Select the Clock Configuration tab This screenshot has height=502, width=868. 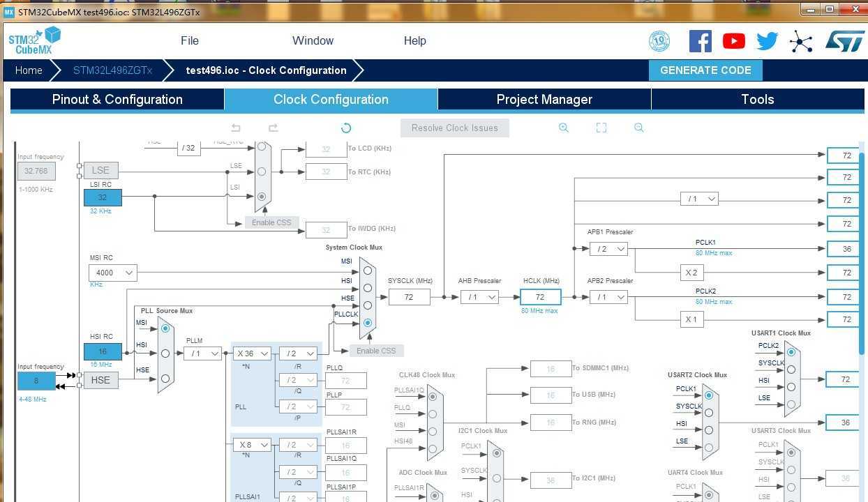331,99
